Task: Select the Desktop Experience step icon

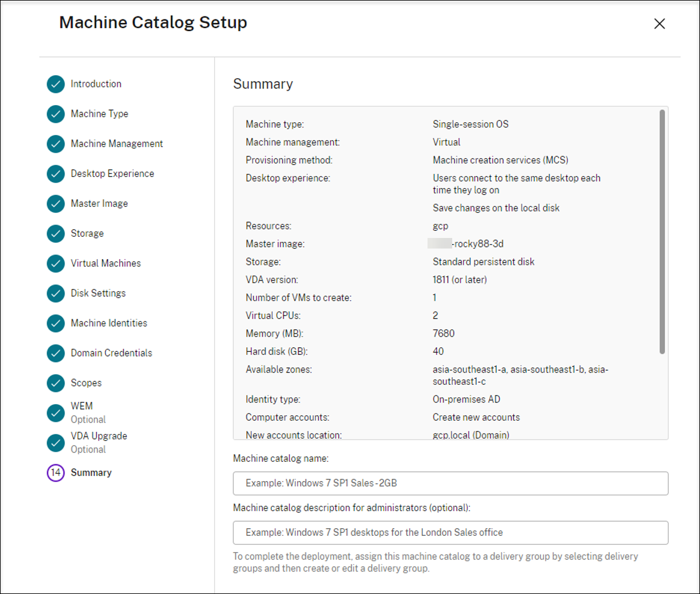Action: pyautogui.click(x=55, y=174)
